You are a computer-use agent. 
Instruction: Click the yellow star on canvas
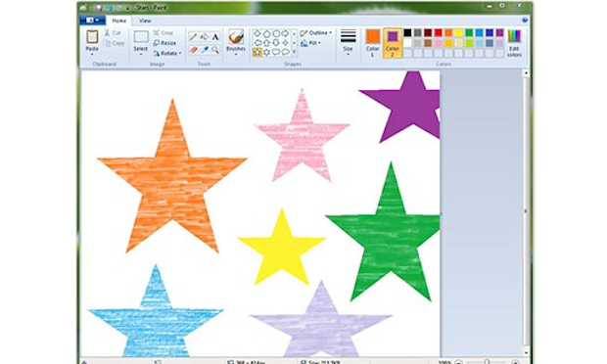[282, 246]
